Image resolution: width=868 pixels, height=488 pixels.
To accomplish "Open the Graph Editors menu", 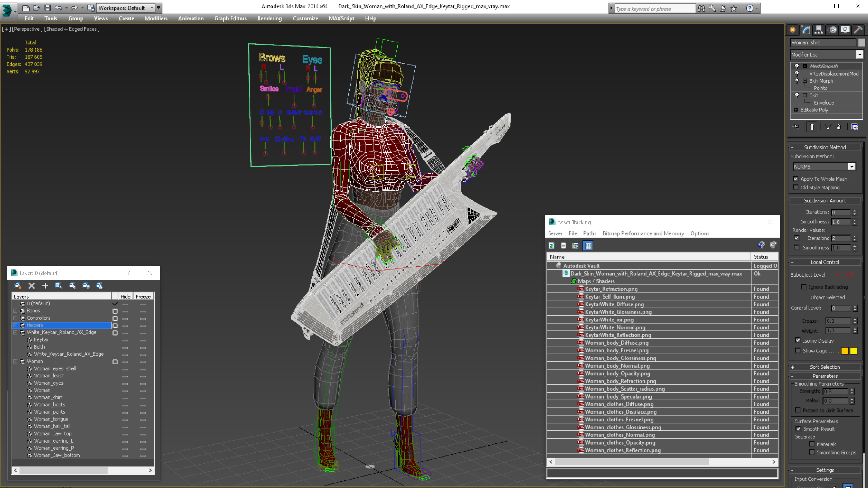I will (231, 18).
